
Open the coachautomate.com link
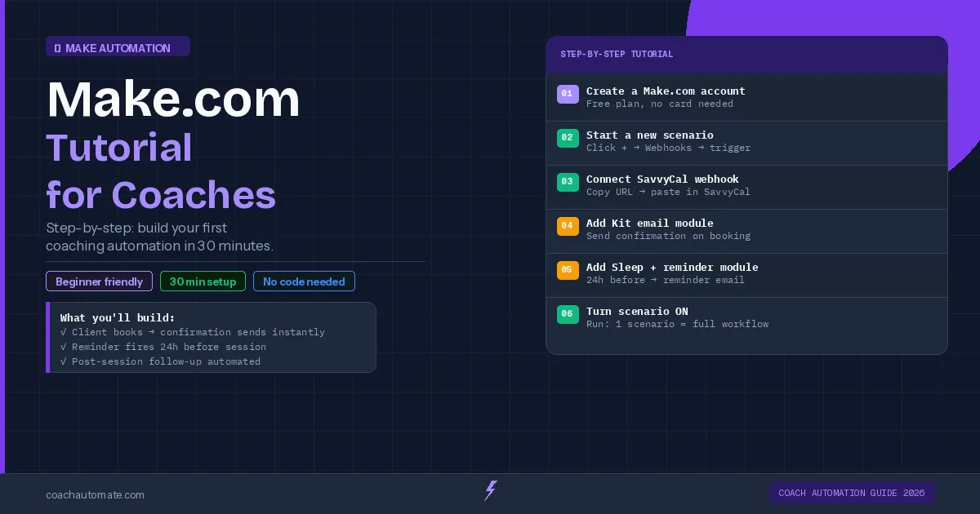click(95, 494)
